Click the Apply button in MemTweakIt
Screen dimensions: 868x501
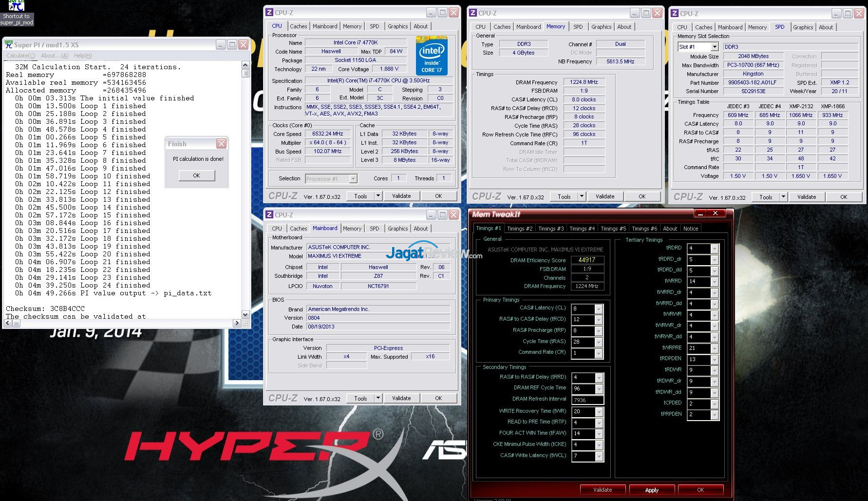pos(652,490)
